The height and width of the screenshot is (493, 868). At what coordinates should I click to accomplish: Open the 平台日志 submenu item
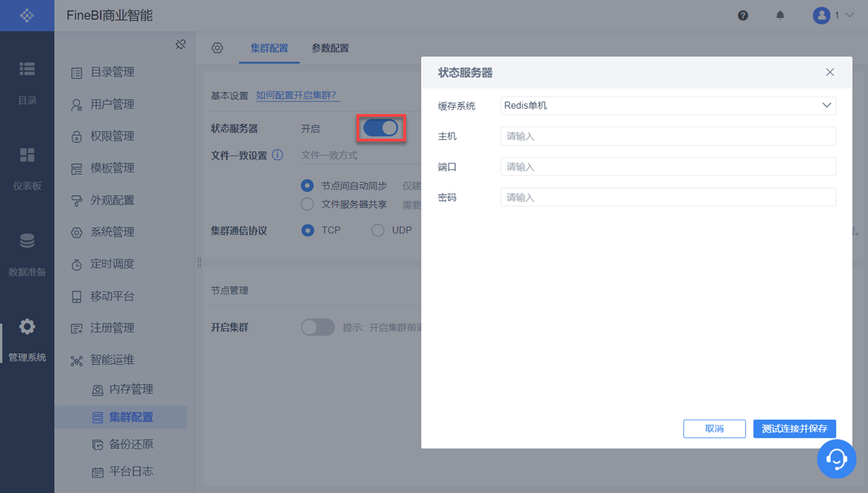(131, 472)
